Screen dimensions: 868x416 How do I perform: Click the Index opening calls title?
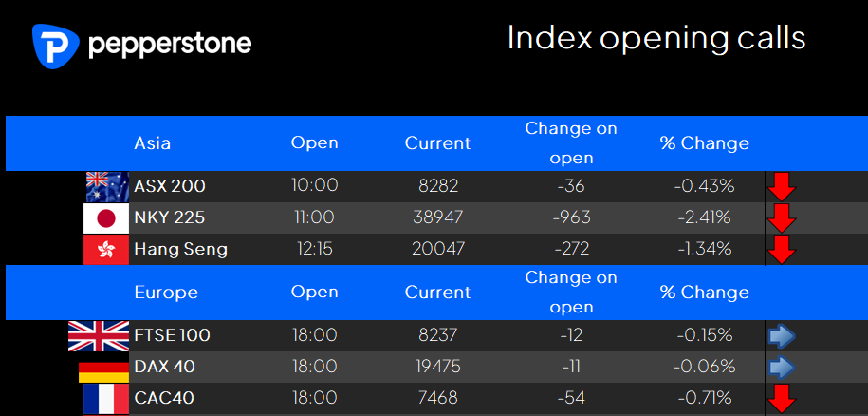(656, 39)
